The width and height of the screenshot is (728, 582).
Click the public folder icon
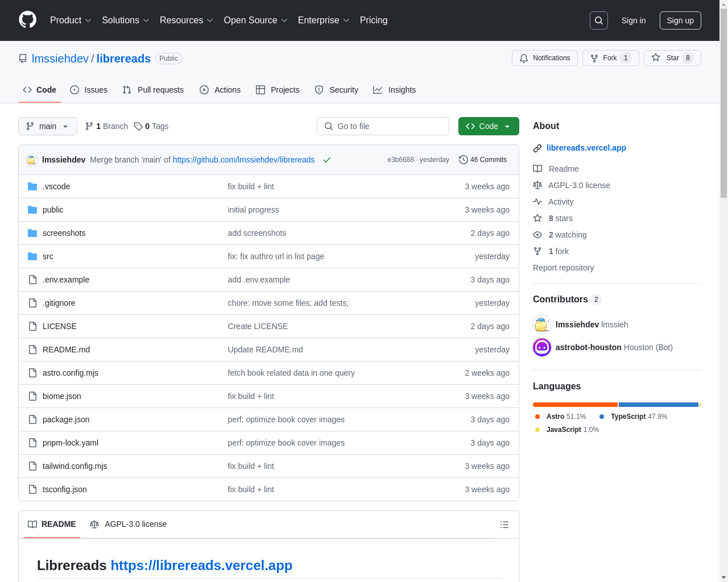point(32,210)
